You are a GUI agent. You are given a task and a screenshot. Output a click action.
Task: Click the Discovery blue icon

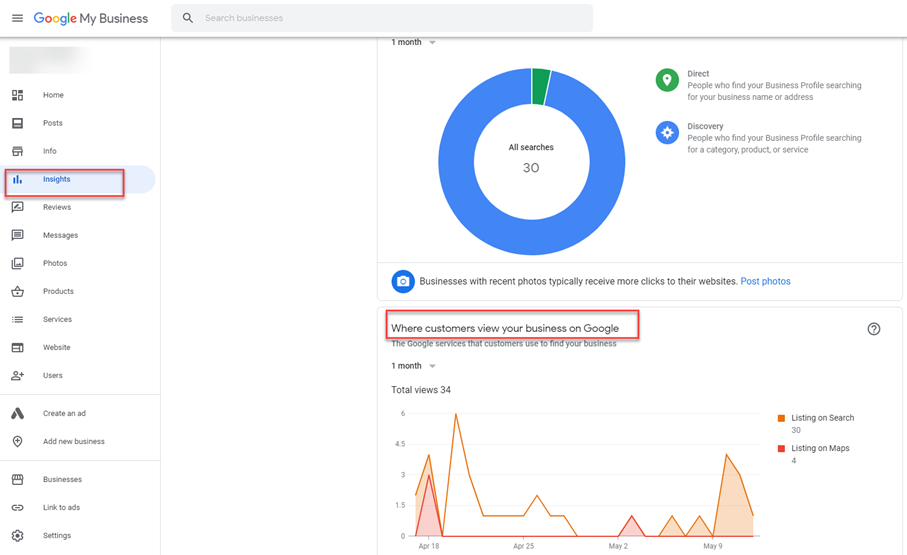coord(667,133)
